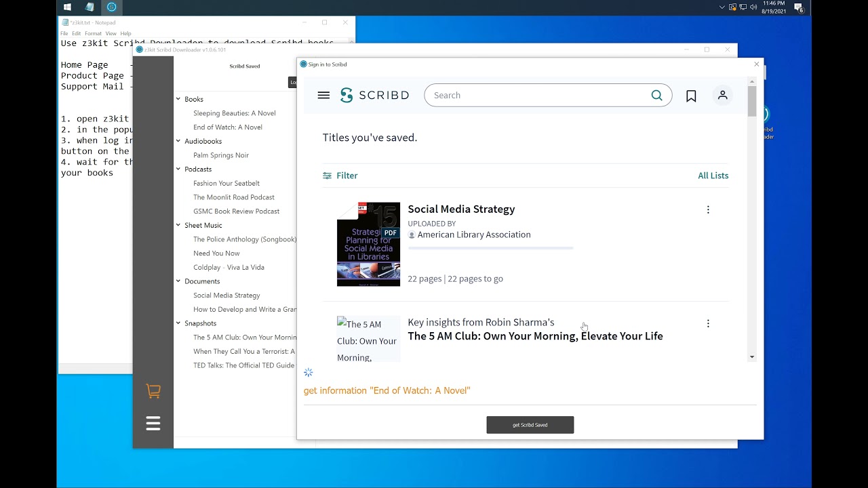Screen dimensions: 868x488
Task: Open the Scribd profile account icon
Action: click(723, 96)
